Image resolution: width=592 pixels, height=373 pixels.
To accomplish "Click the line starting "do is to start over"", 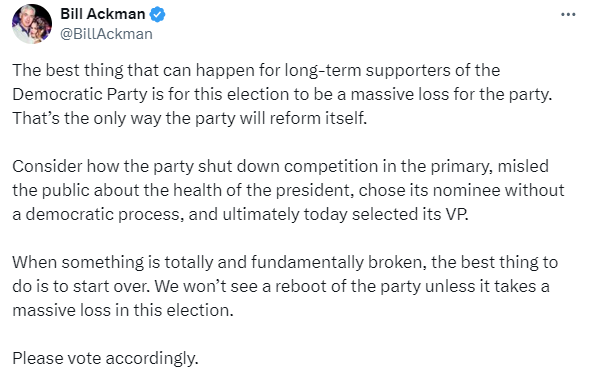I will coord(281,286).
